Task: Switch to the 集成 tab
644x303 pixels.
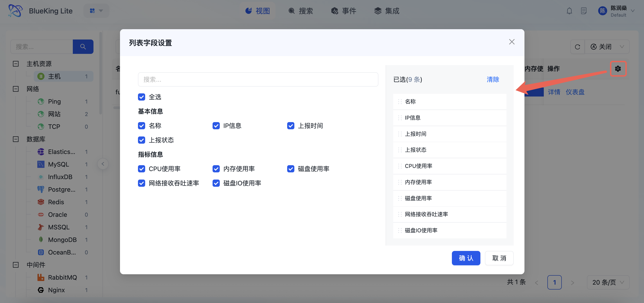Action: 387,11
